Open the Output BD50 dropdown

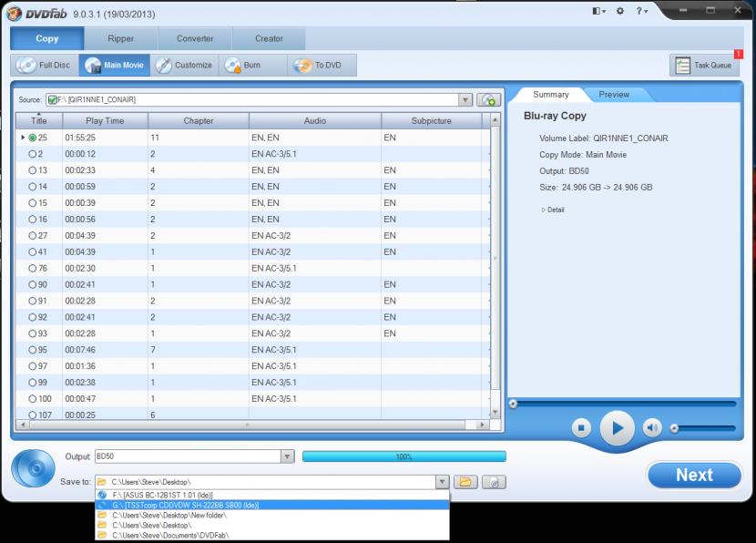tap(287, 456)
